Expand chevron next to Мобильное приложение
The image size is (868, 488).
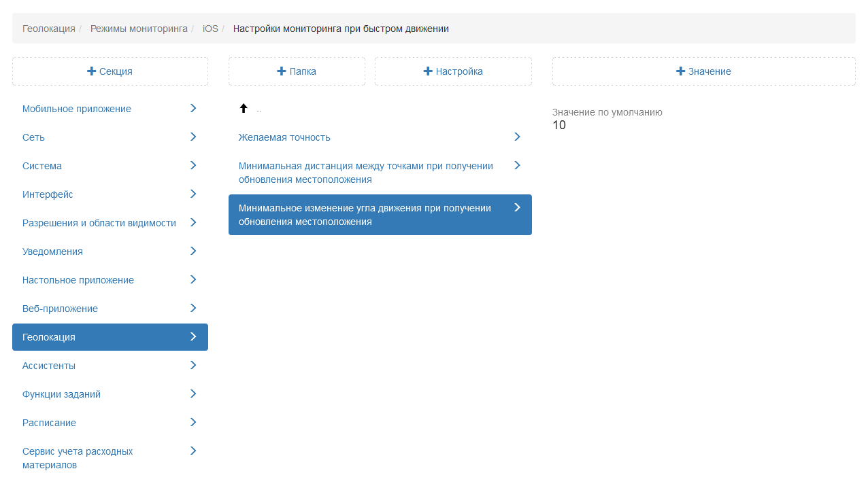point(193,109)
